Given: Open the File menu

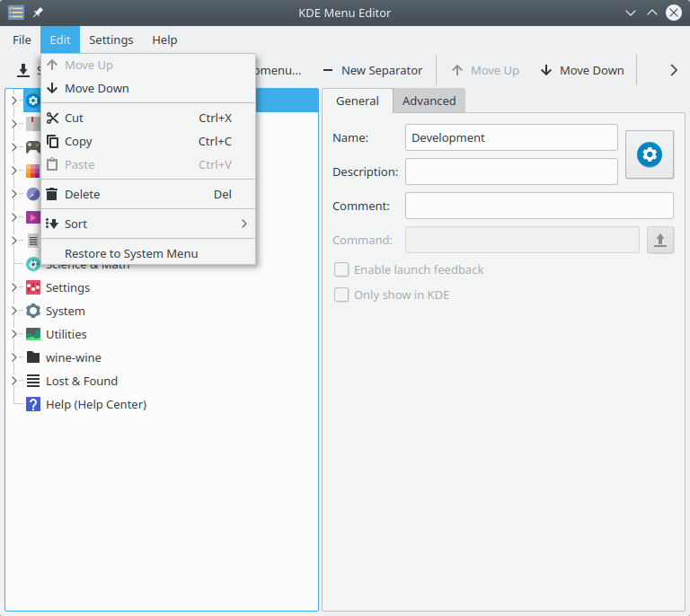Looking at the screenshot, I should point(22,40).
